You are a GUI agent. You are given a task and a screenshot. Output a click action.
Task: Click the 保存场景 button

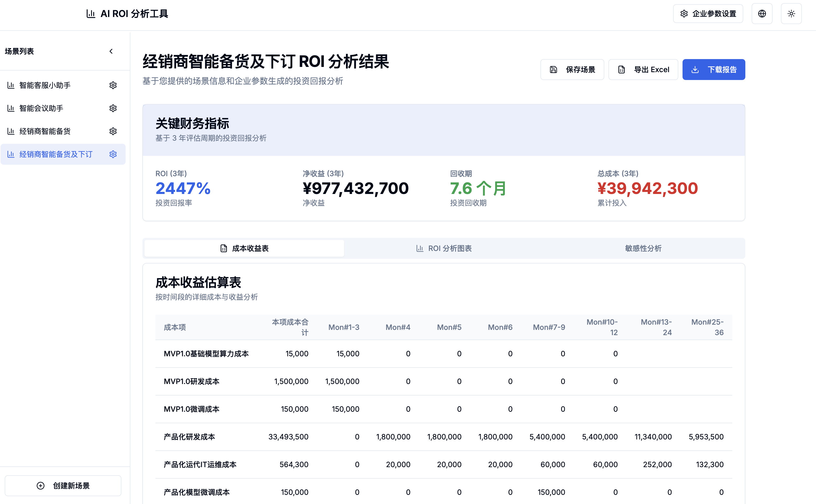572,70
